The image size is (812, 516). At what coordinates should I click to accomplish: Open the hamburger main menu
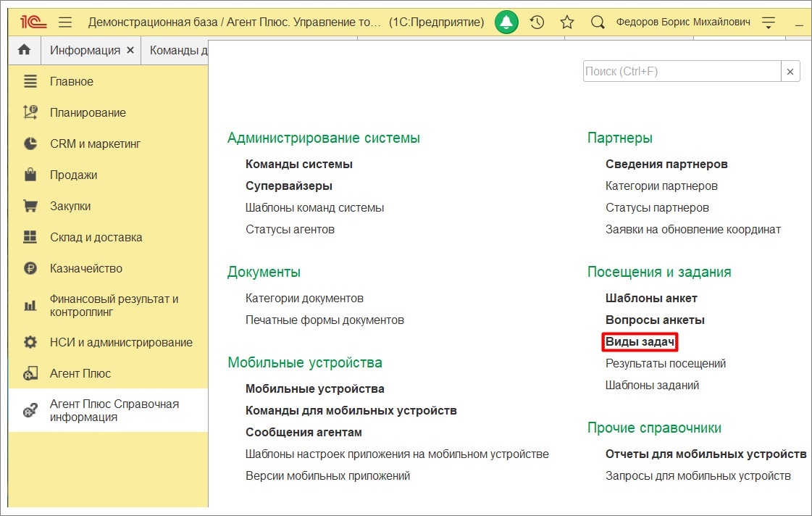click(x=65, y=22)
